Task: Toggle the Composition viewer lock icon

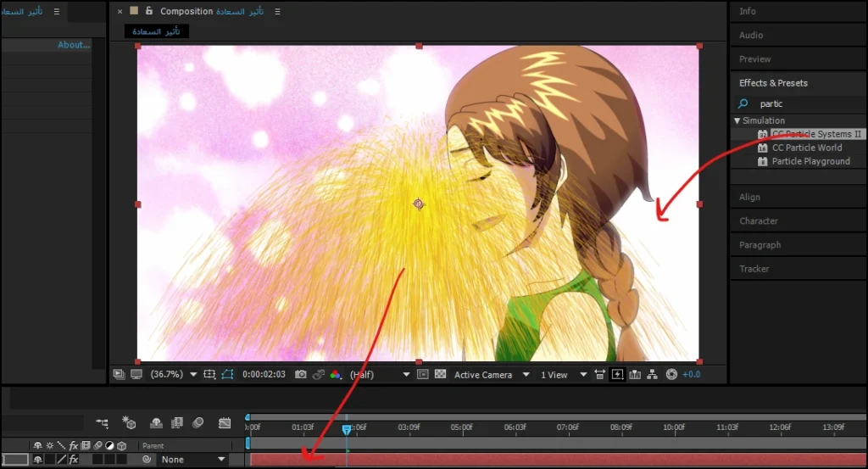Action: (148, 10)
